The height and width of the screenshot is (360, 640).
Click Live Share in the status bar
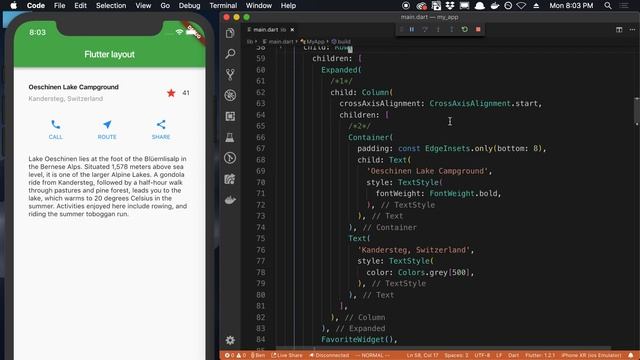[287, 355]
